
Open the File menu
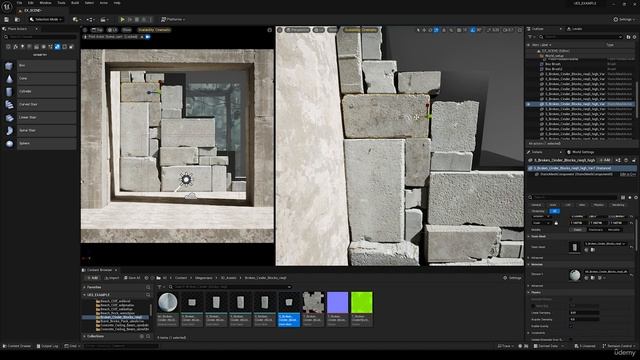(20, 3)
